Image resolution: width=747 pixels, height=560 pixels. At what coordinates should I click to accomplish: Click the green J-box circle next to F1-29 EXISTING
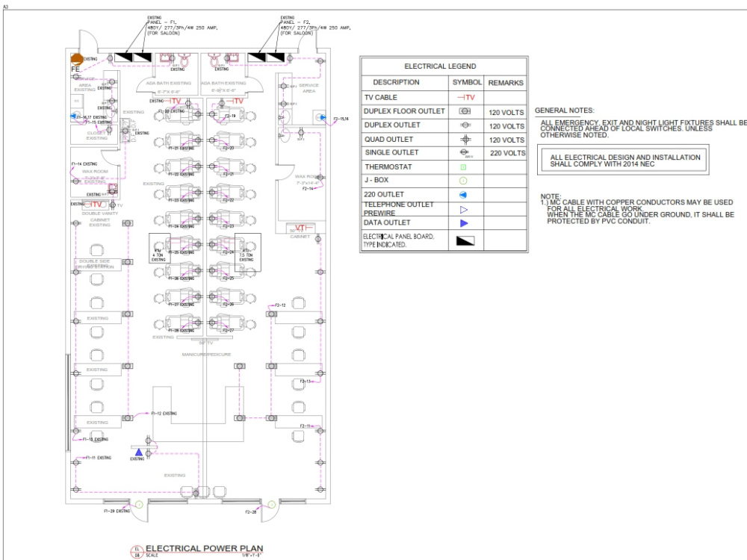coord(139,504)
